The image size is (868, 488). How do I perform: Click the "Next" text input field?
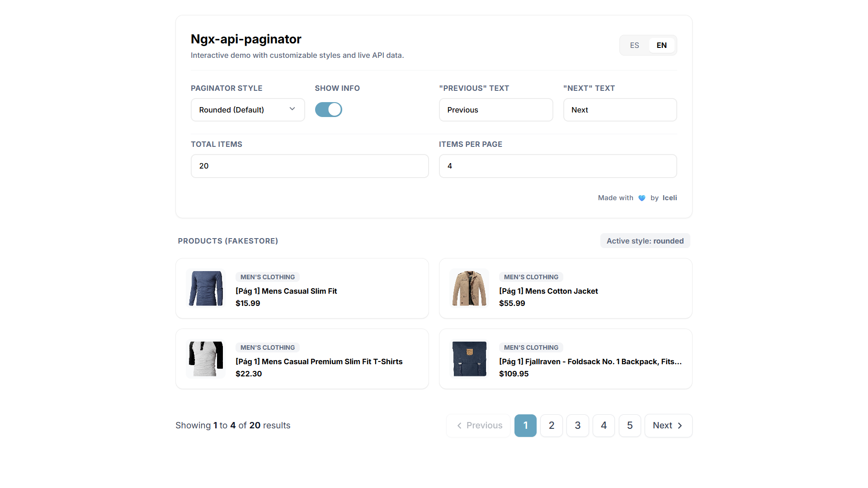620,110
